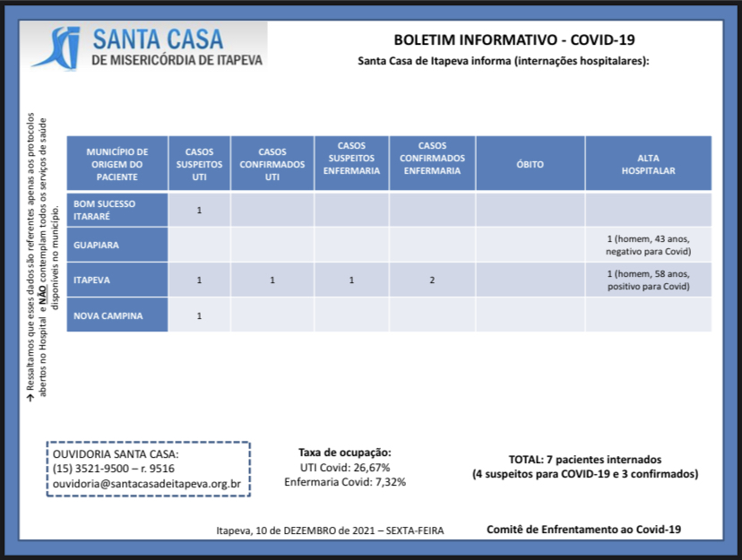Click 'TOTAL: 7 pacientes internados' line
This screenshot has height=560, width=742.
click(x=585, y=460)
